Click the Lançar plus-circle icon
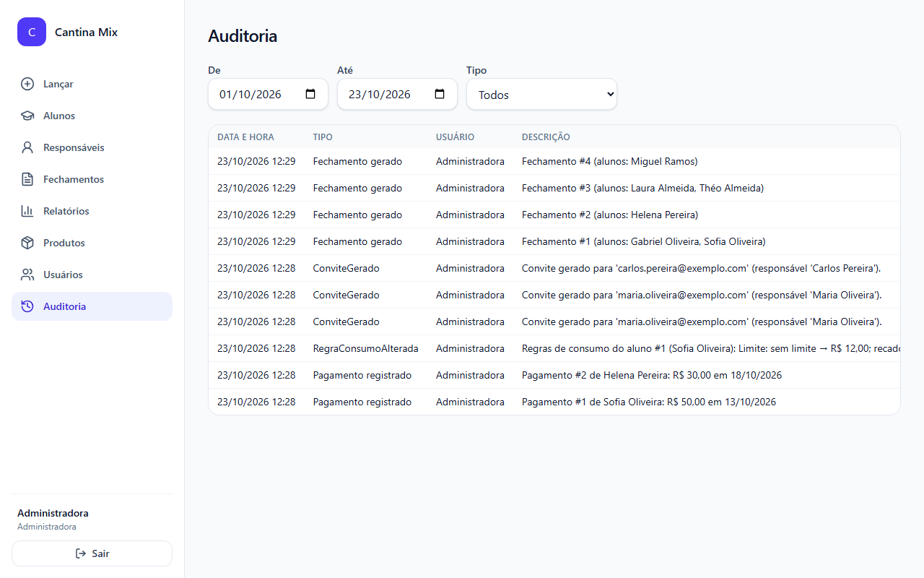Screen dimensions: 924x578 point(27,84)
